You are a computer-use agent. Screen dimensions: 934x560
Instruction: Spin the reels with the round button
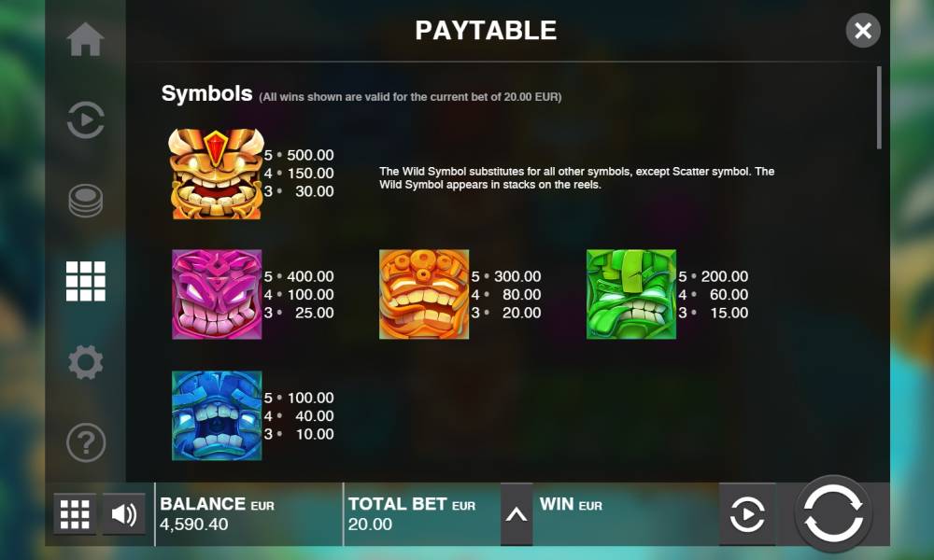coord(833,513)
